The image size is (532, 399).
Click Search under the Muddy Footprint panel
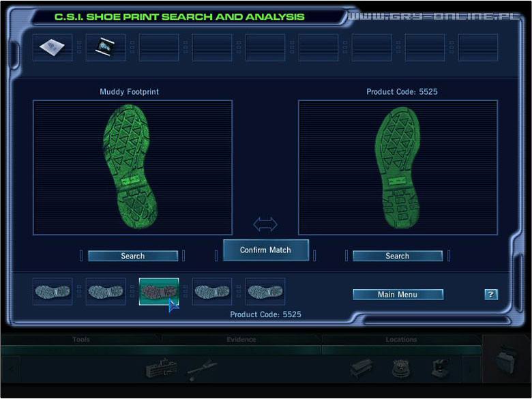[x=133, y=256]
